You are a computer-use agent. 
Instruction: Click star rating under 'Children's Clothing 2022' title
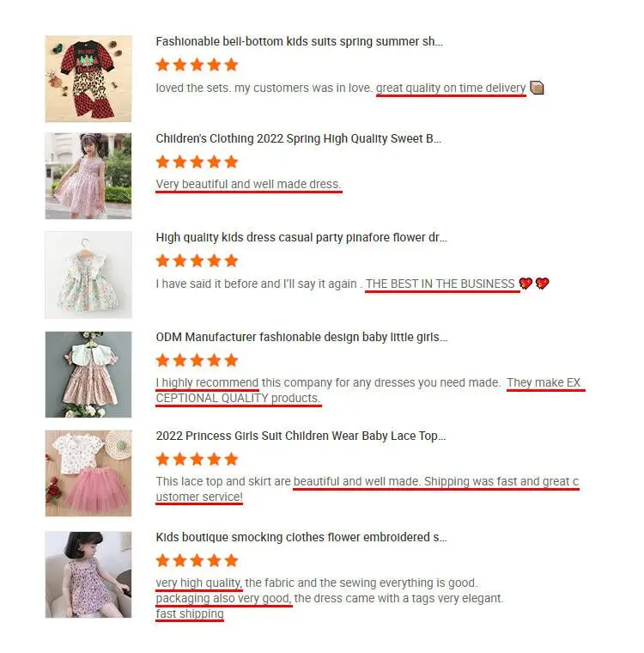(197, 162)
